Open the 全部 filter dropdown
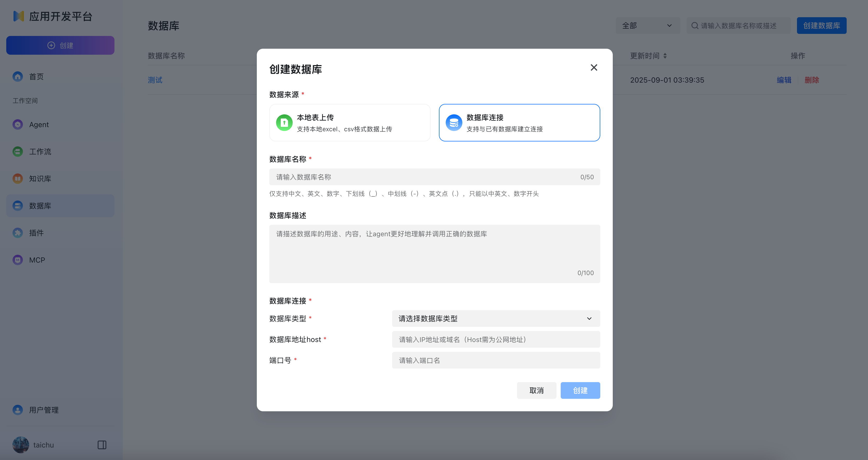 coord(647,25)
